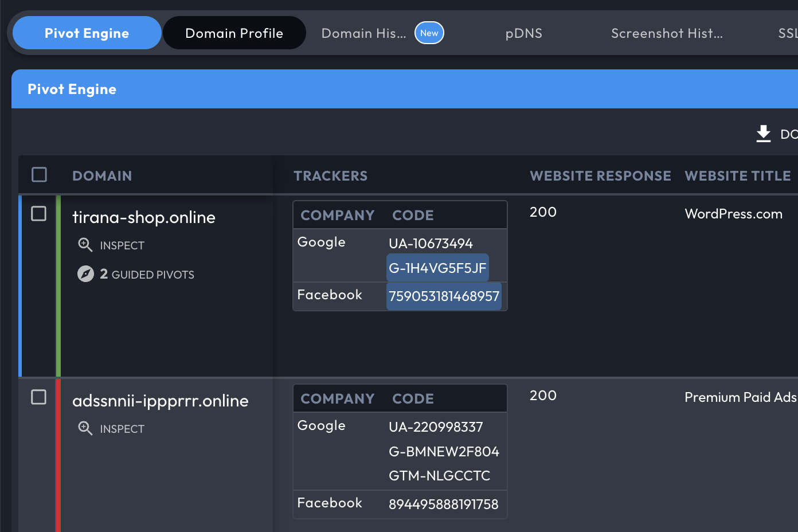Select the Pivot Engine tab
This screenshot has height=532, width=798.
click(87, 33)
